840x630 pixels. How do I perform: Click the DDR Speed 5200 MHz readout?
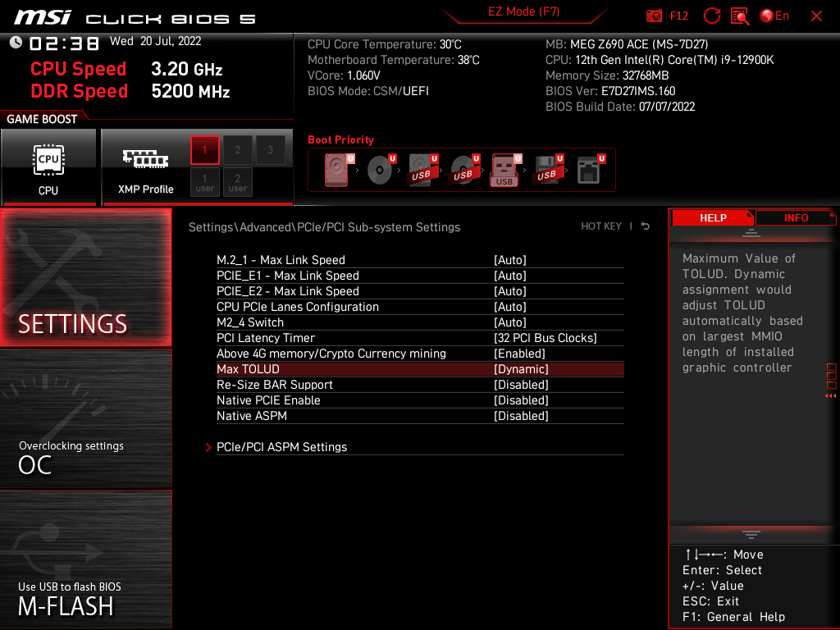tap(130, 91)
